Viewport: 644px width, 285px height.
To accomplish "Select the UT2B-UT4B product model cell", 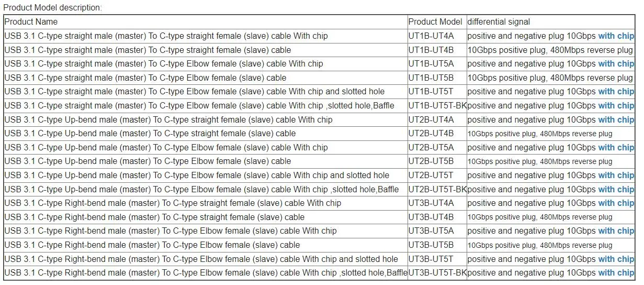I will [x=431, y=134].
